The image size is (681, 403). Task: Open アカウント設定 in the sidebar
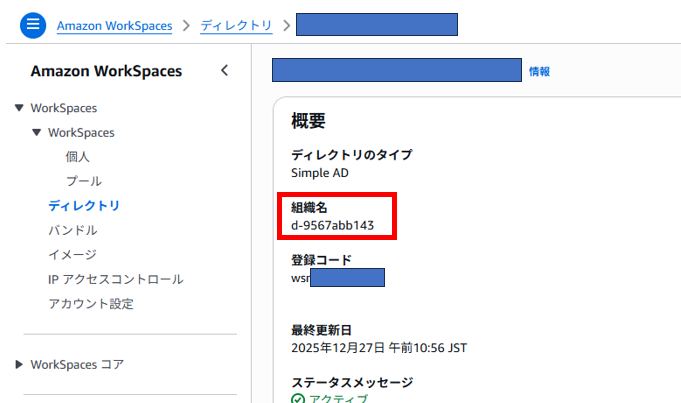91,304
